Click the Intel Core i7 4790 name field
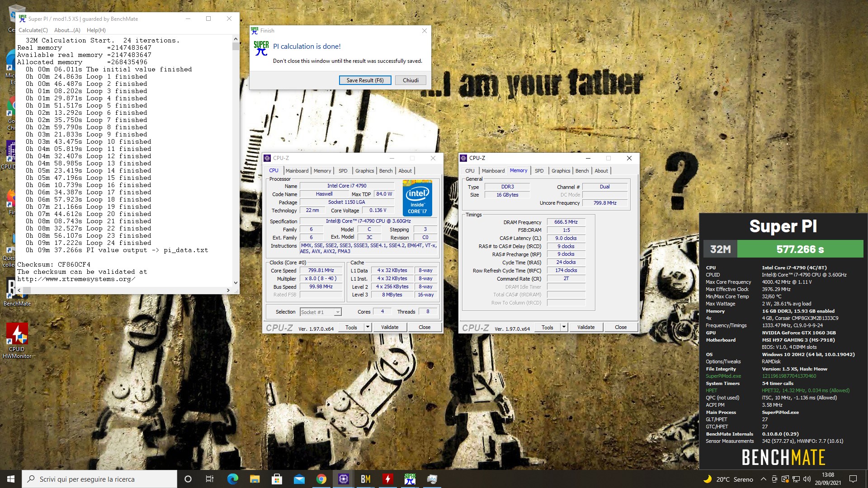The width and height of the screenshot is (868, 488). point(347,186)
